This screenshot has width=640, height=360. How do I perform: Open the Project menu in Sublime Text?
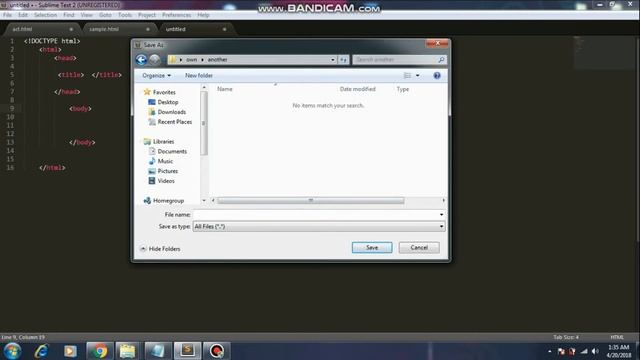[147, 15]
